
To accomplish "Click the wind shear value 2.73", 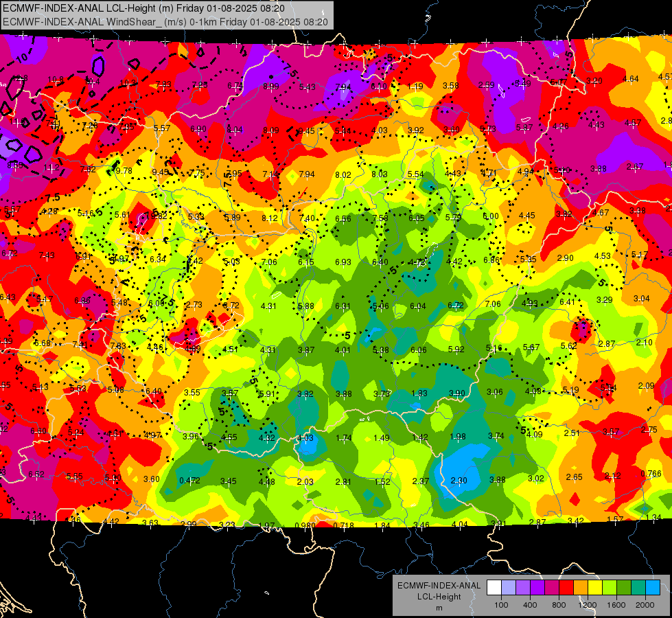I will (x=194, y=304).
